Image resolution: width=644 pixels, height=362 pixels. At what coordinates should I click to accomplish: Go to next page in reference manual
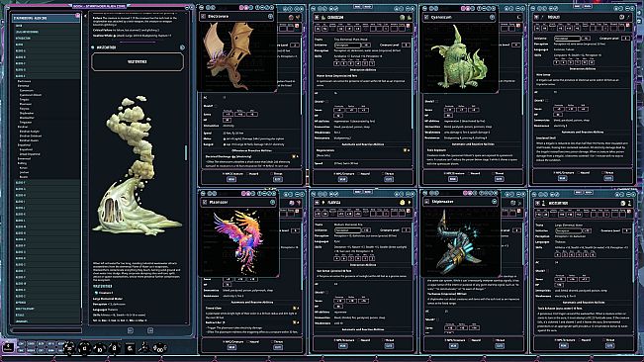[x=150, y=330]
